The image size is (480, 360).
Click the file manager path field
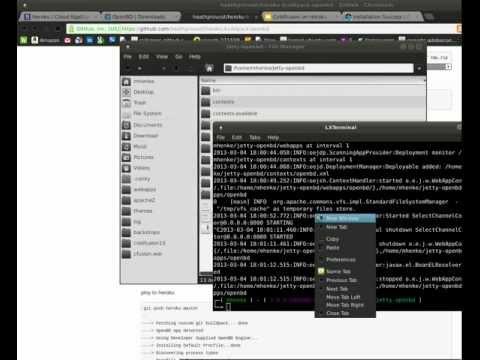tap(319, 68)
